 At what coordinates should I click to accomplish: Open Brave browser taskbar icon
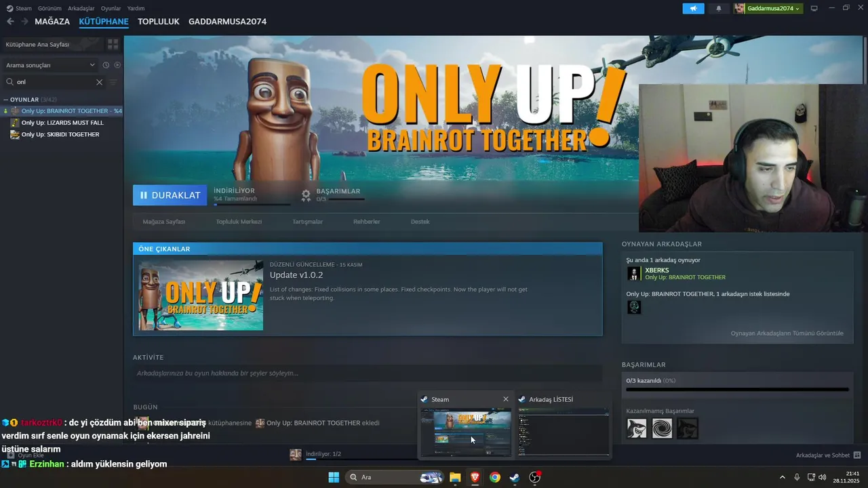(475, 477)
